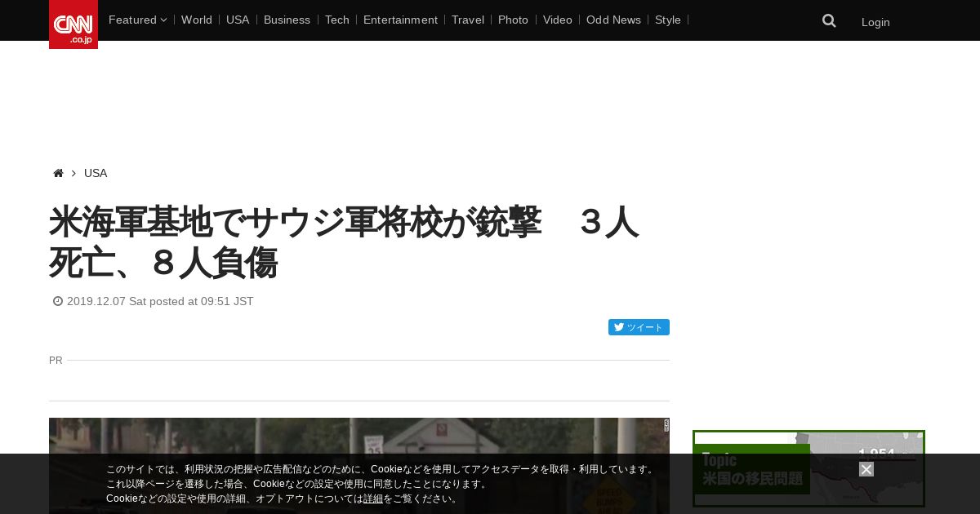Screen dimensions: 980x514
Task: Share article with the ツイート button
Action: tap(639, 327)
